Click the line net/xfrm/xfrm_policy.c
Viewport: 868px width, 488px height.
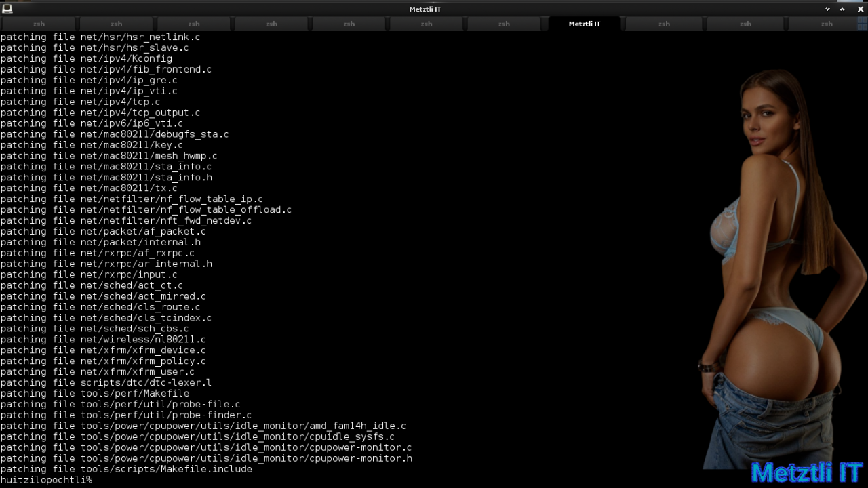103,362
